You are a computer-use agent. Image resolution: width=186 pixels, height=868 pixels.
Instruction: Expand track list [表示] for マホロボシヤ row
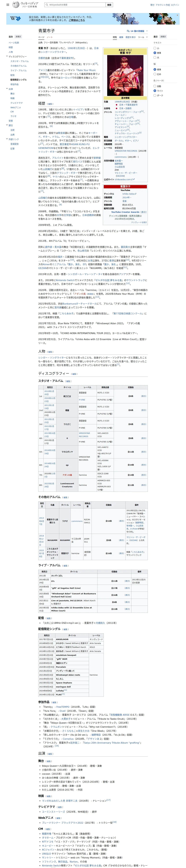click(x=143, y=452)
